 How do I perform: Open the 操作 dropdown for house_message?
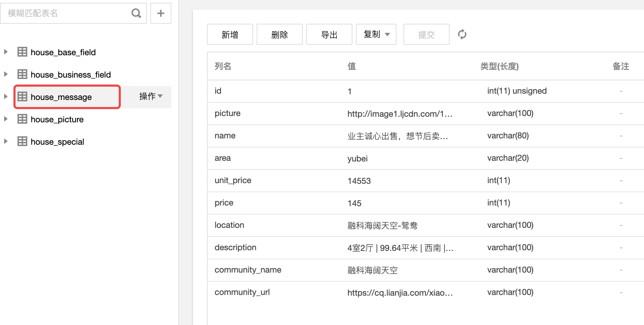(151, 96)
